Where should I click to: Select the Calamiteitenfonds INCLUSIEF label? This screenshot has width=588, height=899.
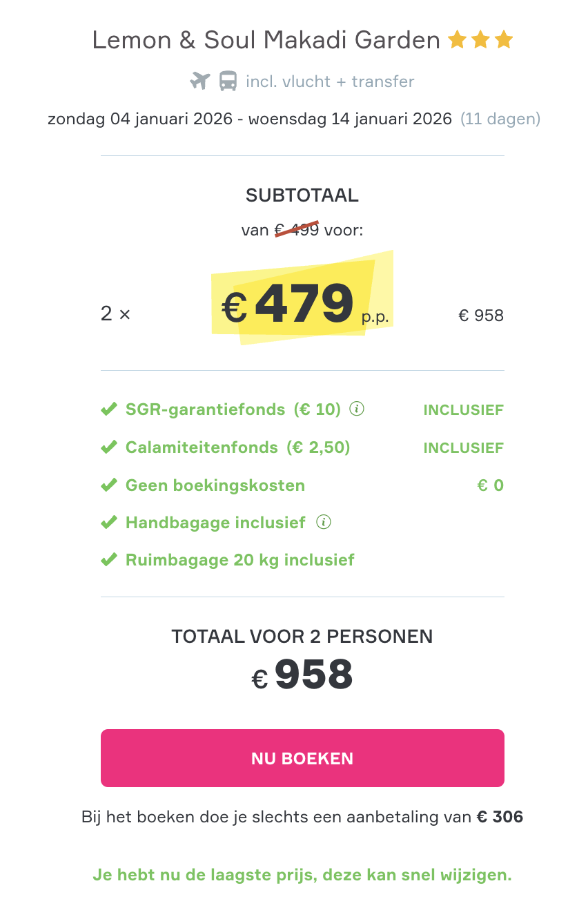point(463,447)
